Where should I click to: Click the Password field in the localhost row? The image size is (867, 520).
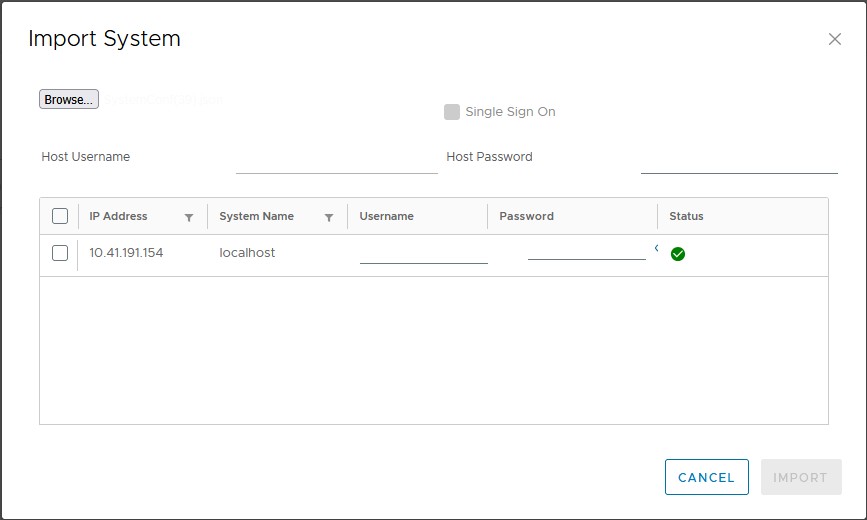tap(586, 250)
